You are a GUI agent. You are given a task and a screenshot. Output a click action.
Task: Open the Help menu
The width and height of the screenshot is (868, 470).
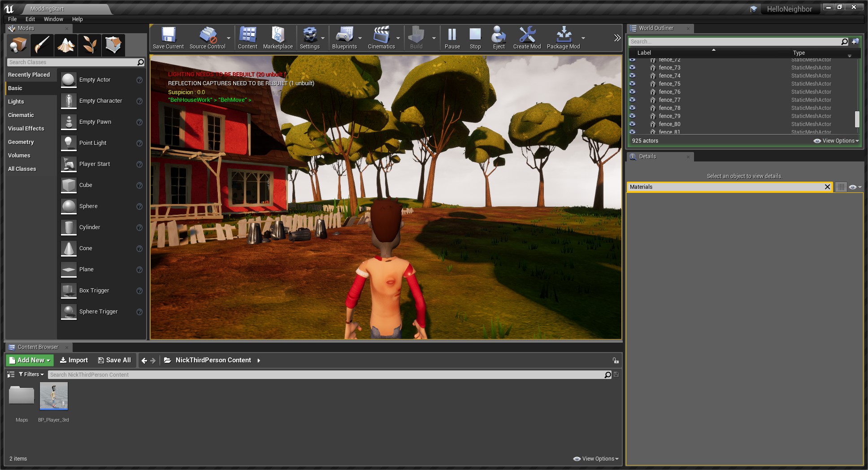(78, 19)
